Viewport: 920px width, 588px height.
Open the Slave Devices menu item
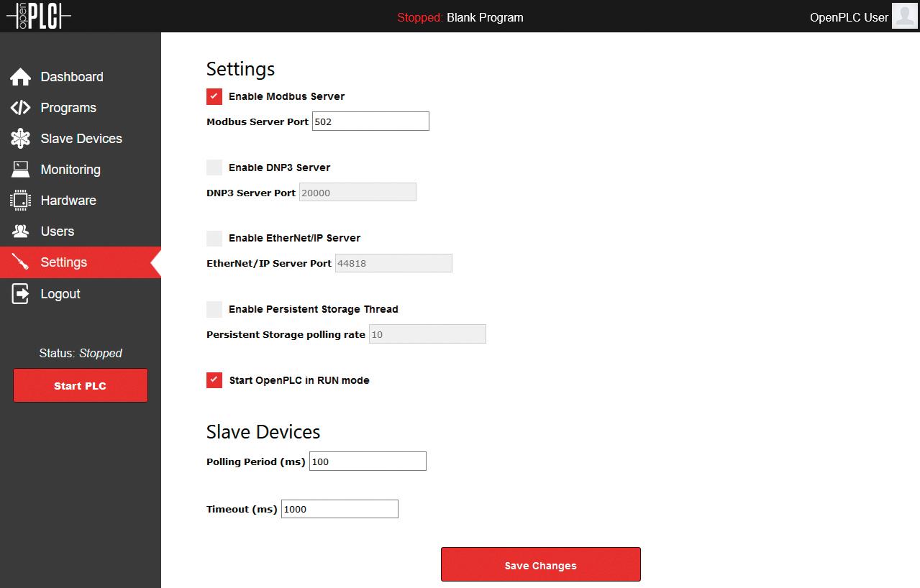81,139
